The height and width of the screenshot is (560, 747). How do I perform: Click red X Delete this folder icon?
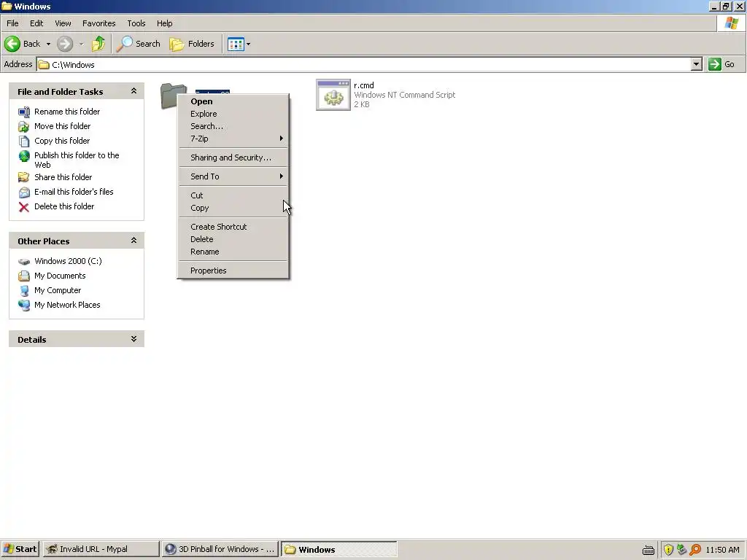pyautogui.click(x=24, y=206)
